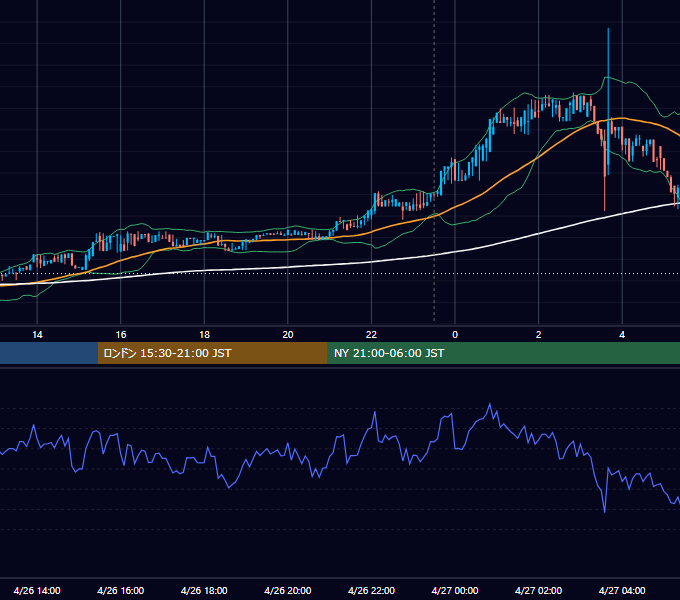This screenshot has height=600, width=680.
Task: Click the "18" hour label on price chart axis
Action: click(x=204, y=335)
